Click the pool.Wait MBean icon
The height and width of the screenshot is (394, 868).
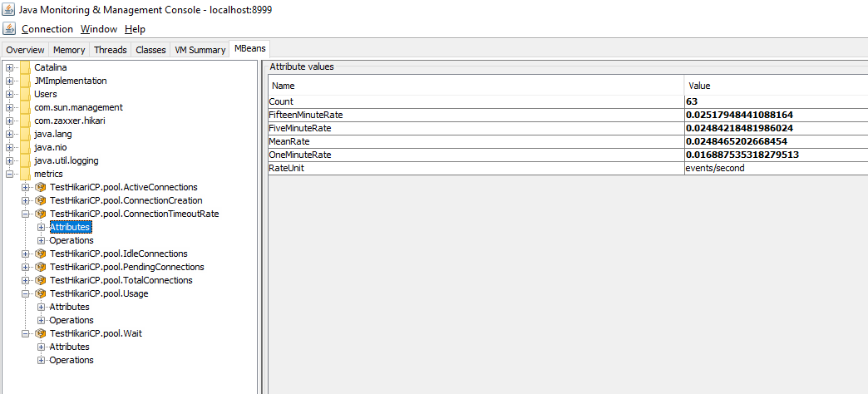pos(40,333)
